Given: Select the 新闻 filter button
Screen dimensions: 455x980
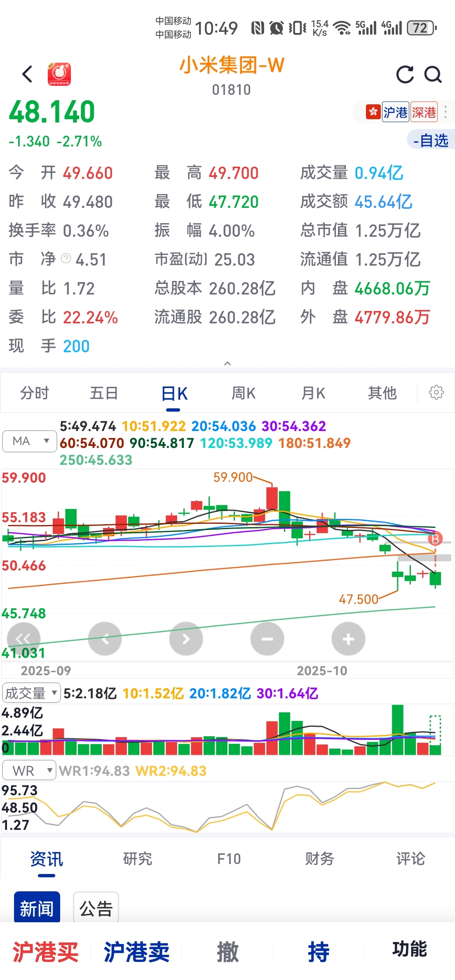Looking at the screenshot, I should click(37, 908).
